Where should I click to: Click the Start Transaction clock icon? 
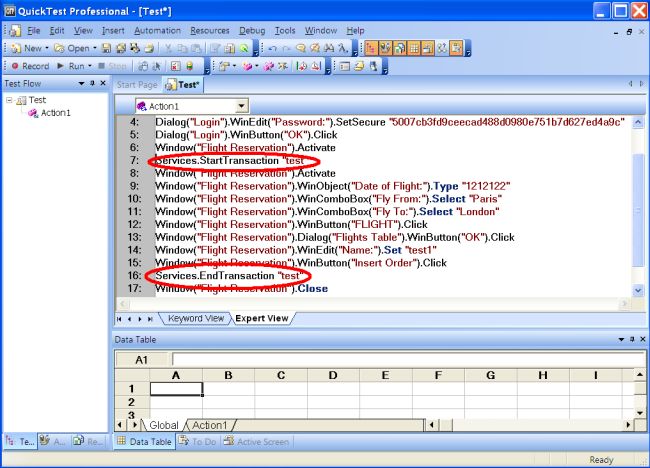click(301, 66)
